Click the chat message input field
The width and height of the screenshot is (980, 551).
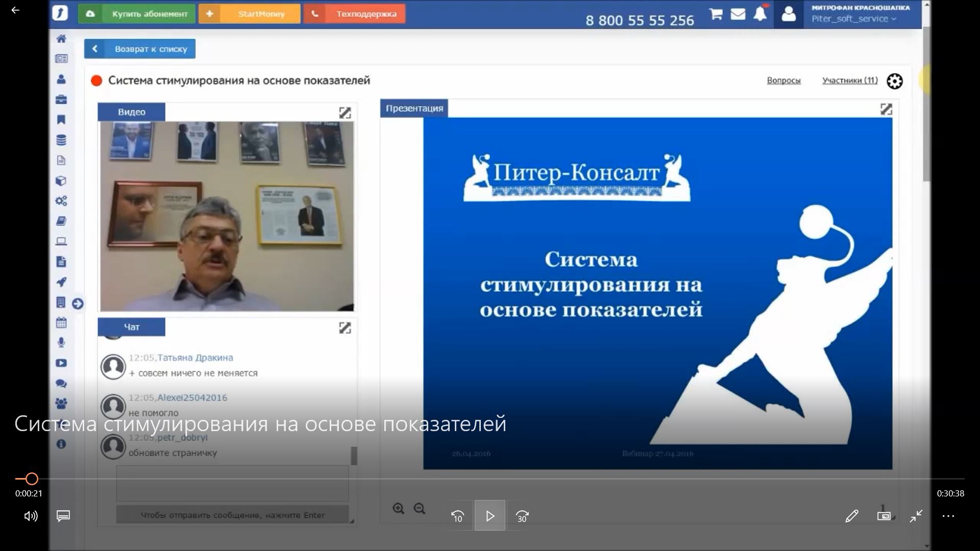click(x=232, y=484)
